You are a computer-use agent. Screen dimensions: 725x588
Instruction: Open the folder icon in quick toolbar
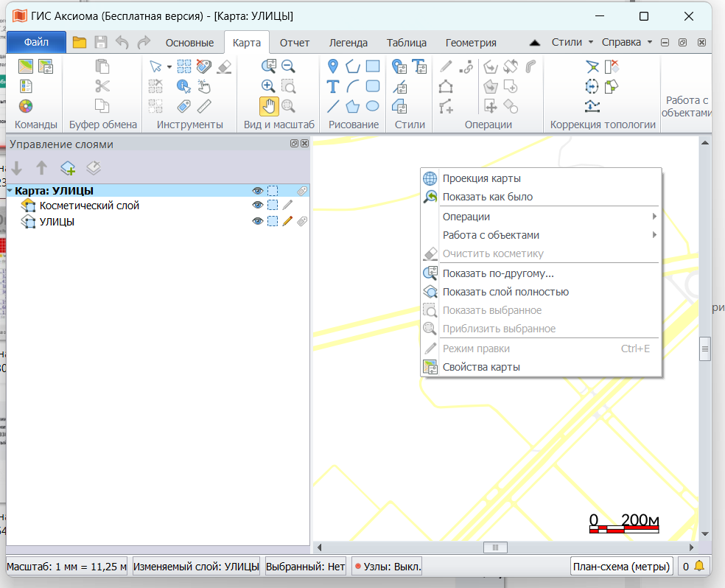coord(79,43)
